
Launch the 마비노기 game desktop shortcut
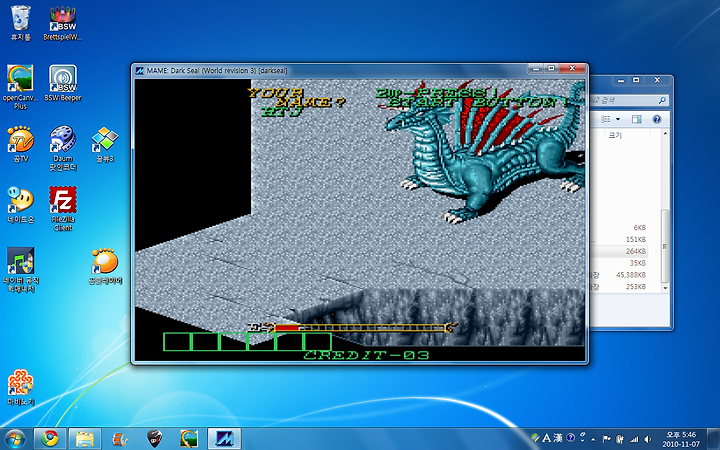pyautogui.click(x=20, y=387)
